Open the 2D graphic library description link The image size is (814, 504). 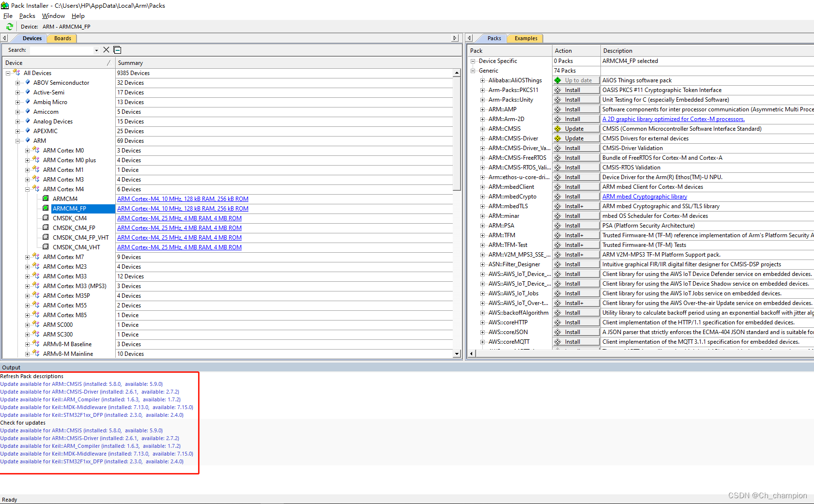[x=673, y=119]
